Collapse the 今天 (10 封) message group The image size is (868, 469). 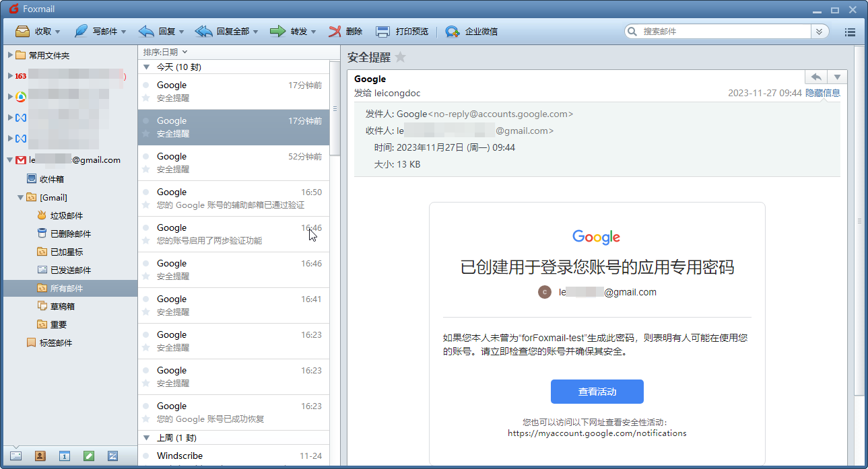[145, 67]
